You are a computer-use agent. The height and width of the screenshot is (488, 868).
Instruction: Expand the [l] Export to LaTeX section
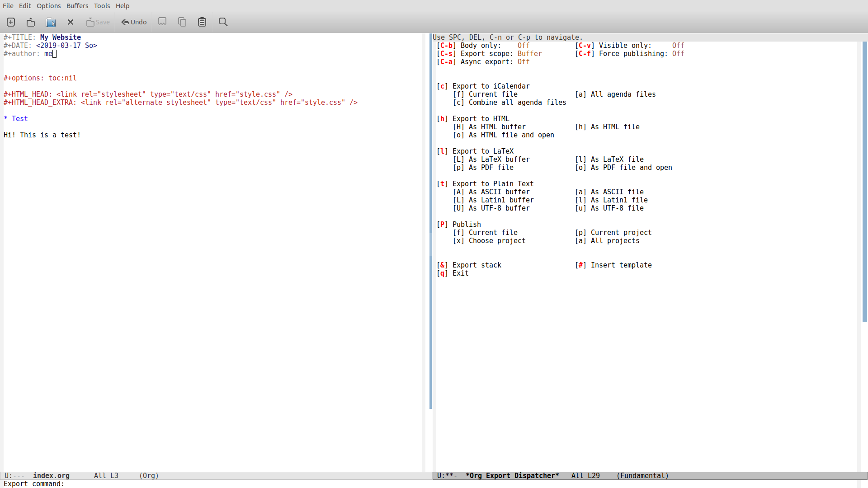click(x=482, y=151)
